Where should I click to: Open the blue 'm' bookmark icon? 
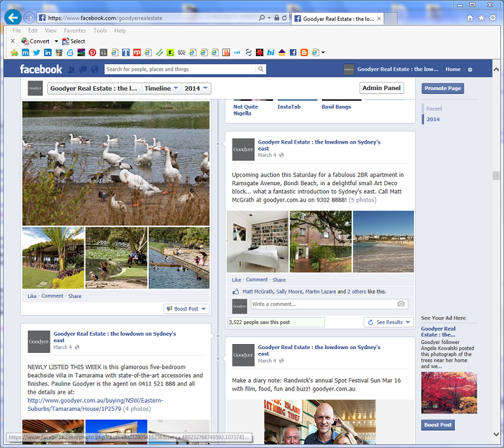(x=25, y=52)
